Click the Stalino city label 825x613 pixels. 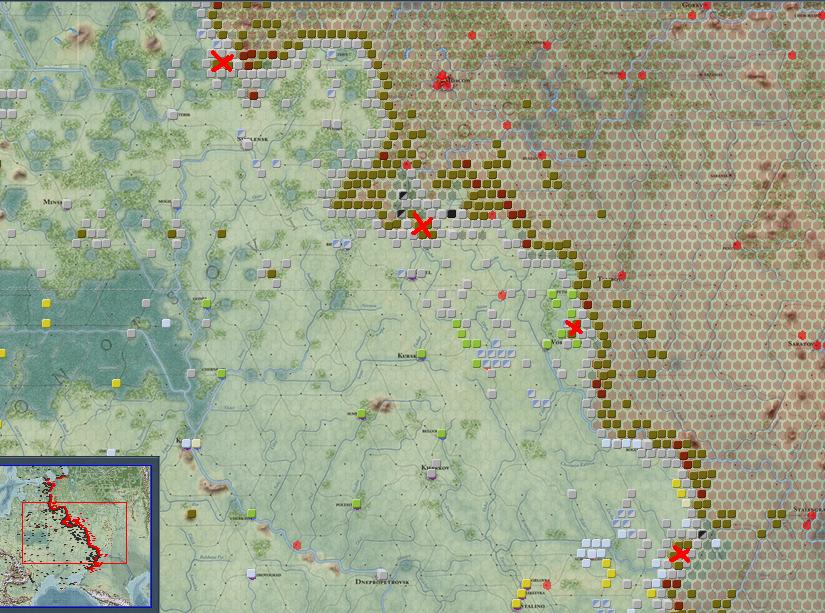[532, 606]
